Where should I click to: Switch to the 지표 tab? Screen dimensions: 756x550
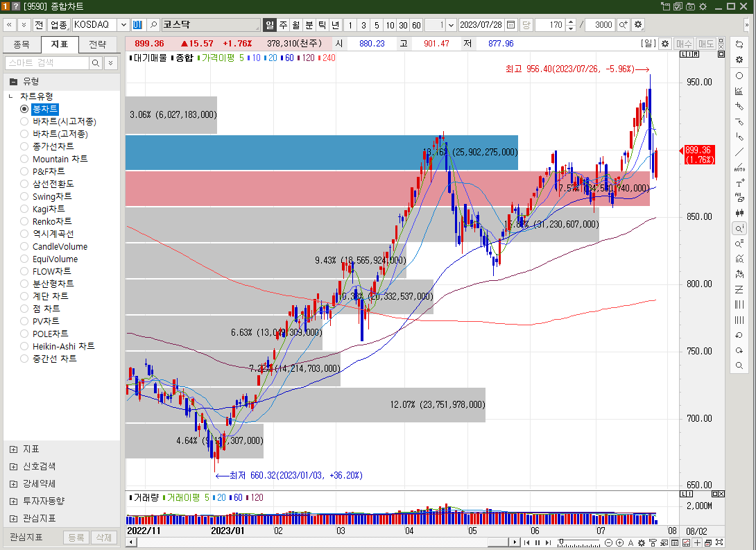tap(60, 44)
